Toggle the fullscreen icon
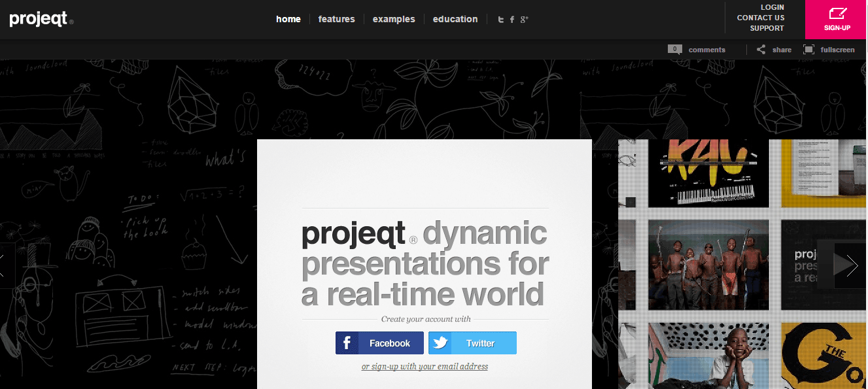868x389 pixels. click(809, 50)
